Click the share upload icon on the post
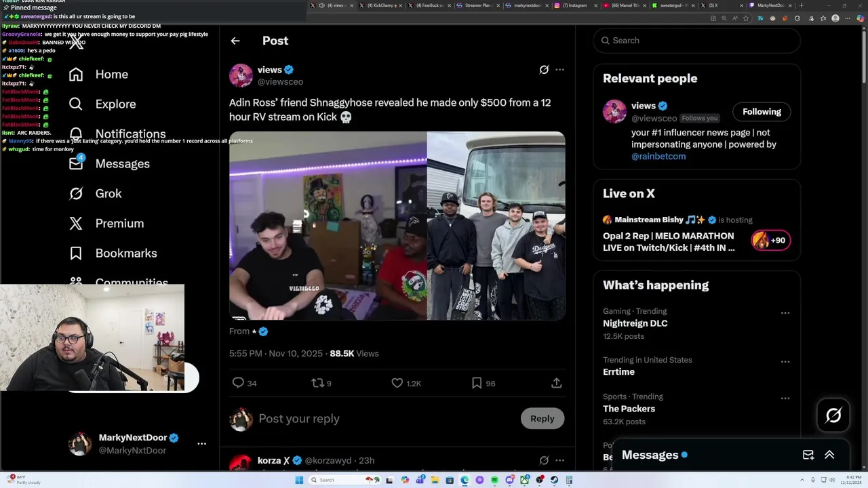 coord(556,383)
